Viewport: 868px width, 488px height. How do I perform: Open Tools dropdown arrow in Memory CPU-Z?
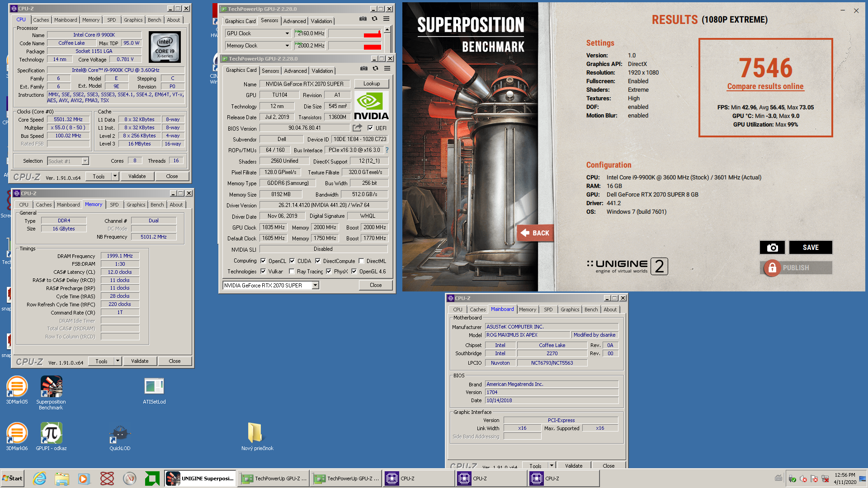coord(118,361)
